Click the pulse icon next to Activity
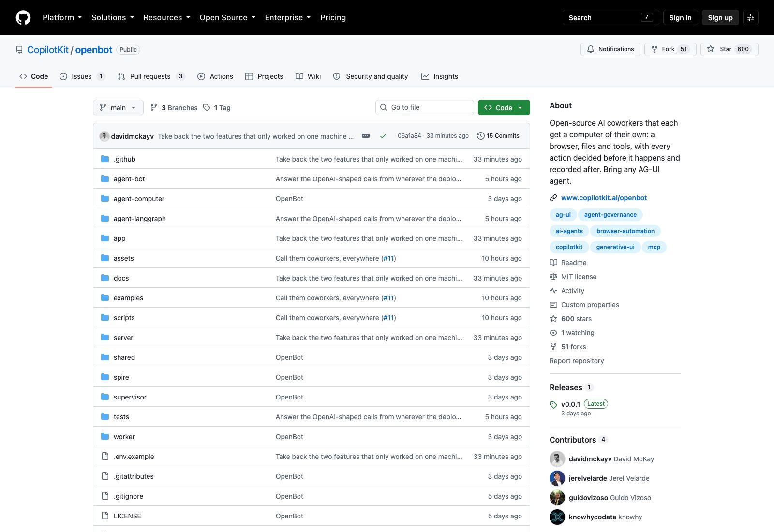Screen dimensions: 774x532 553,291
